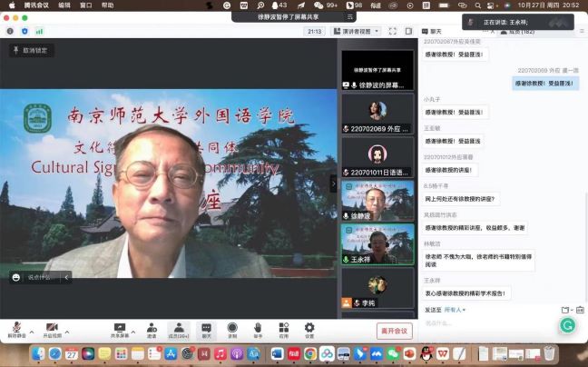
Task: Toggle the 解除静音 microphone button
Action: click(x=16, y=329)
